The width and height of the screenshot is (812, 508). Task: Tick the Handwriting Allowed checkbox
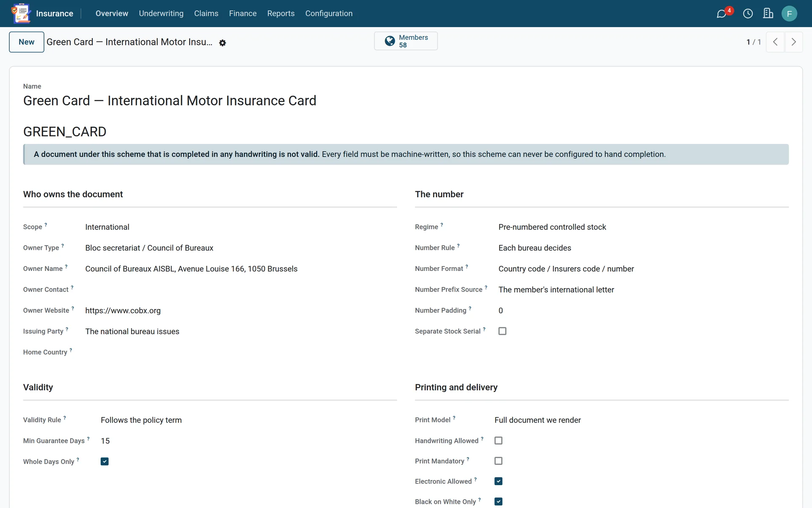tap(499, 441)
